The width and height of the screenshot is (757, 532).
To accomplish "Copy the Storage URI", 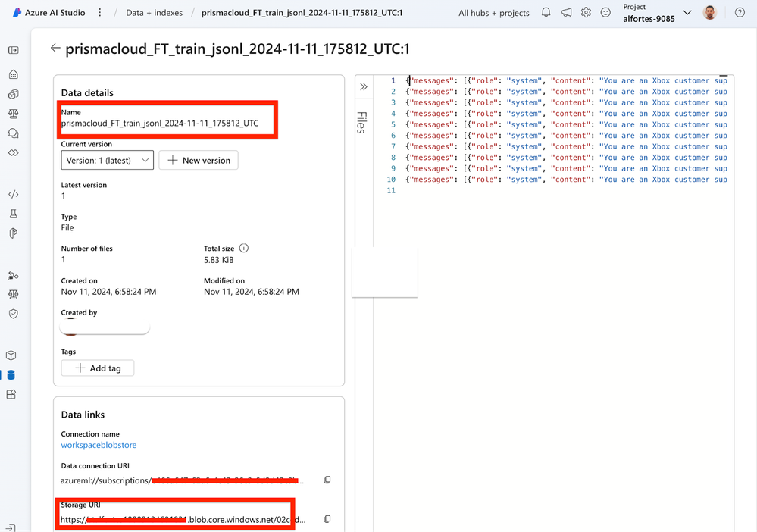I will point(327,519).
